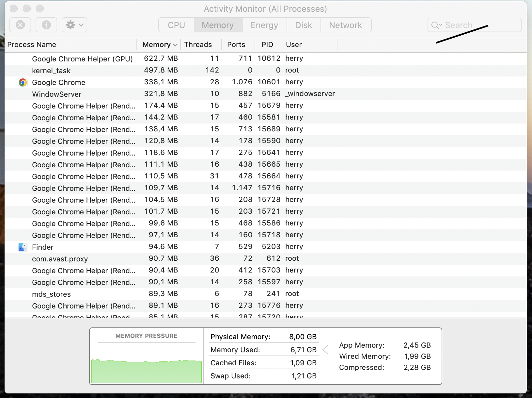Click the 142 threads value for kernel_task

tap(212, 70)
